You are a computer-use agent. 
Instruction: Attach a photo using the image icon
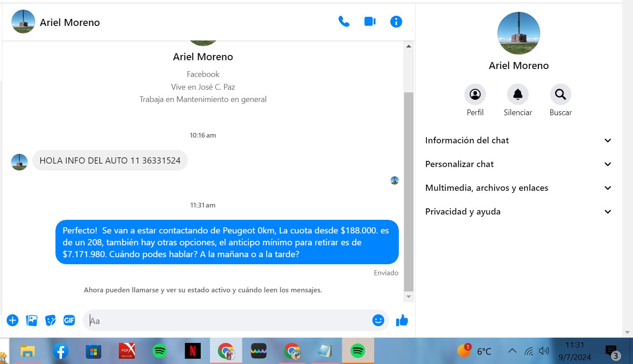pyautogui.click(x=32, y=320)
